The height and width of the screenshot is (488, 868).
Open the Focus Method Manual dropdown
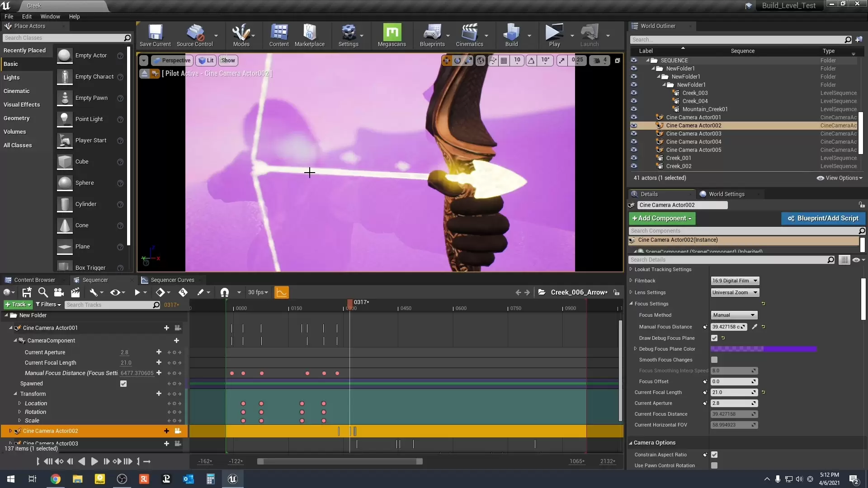point(734,315)
